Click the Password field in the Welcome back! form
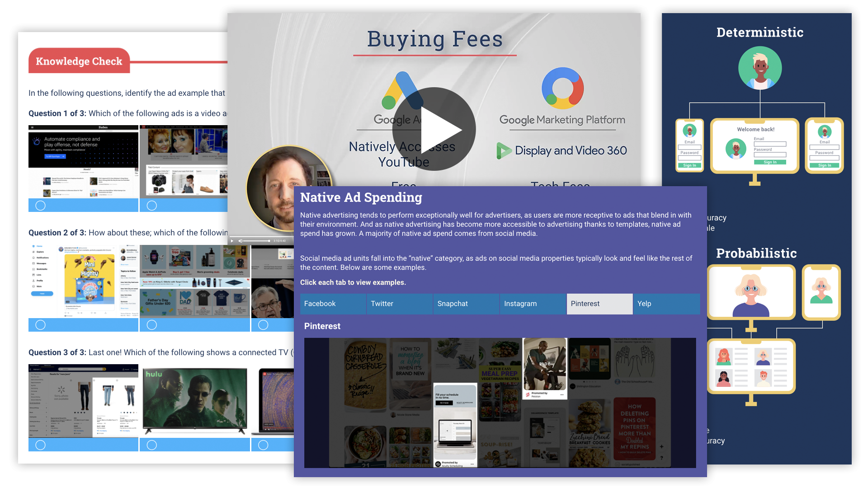The height and width of the screenshot is (488, 868). click(770, 155)
